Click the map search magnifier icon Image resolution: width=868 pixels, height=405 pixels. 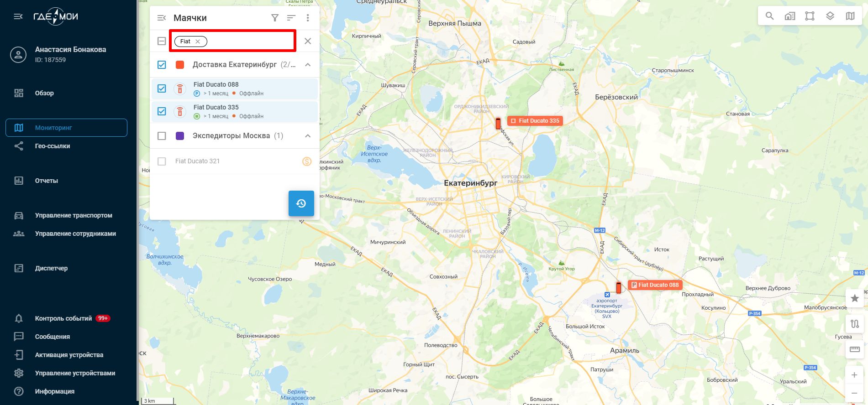click(770, 16)
